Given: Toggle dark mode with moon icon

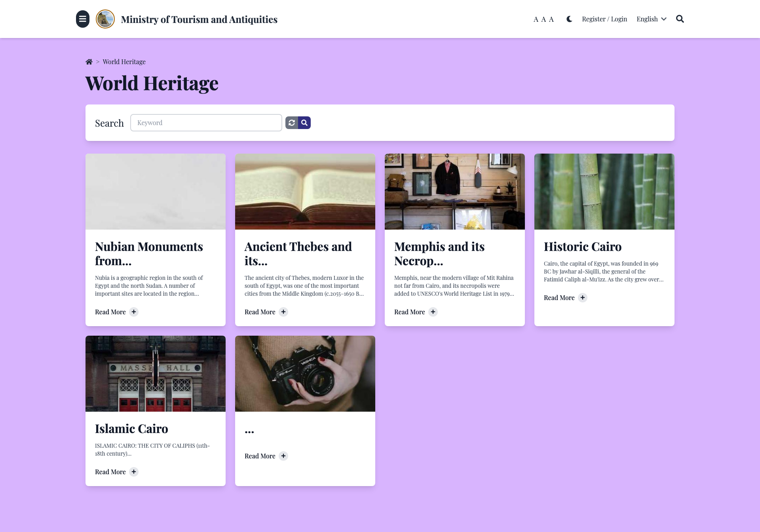Looking at the screenshot, I should point(569,19).
